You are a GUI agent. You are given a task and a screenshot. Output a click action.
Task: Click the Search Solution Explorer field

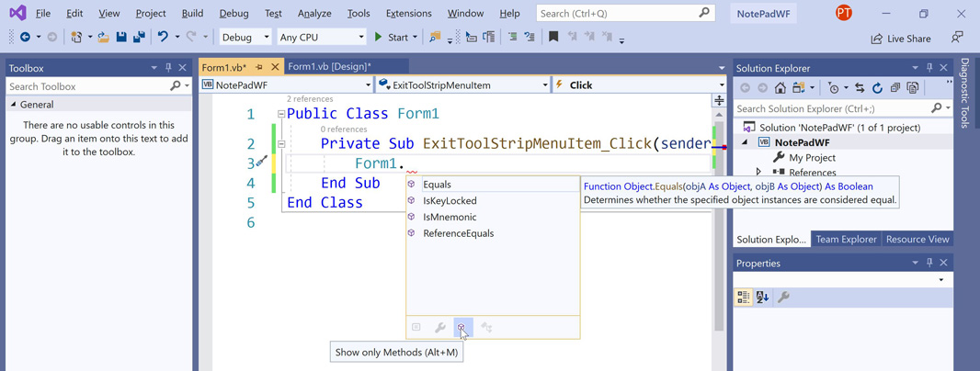tap(832, 108)
